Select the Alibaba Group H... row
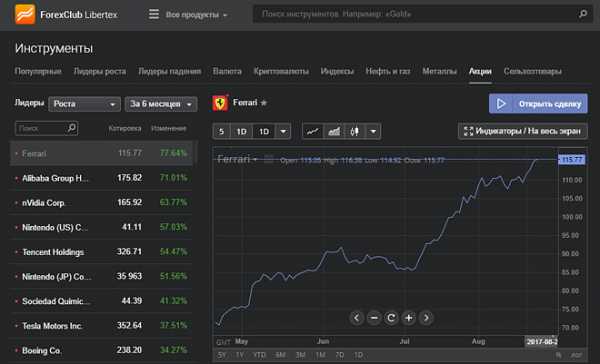The image size is (600, 364). coord(101,178)
